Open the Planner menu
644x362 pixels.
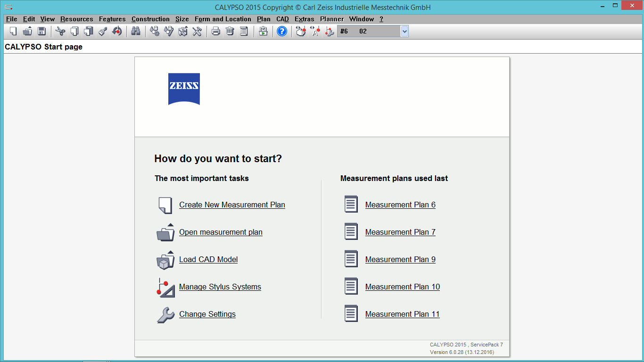click(x=332, y=19)
